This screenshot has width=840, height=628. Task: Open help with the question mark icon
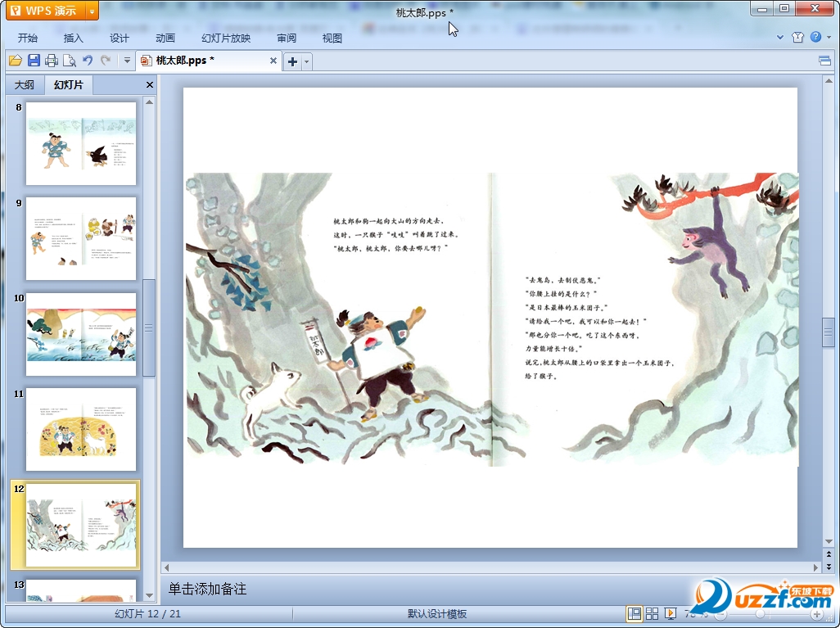(x=815, y=37)
